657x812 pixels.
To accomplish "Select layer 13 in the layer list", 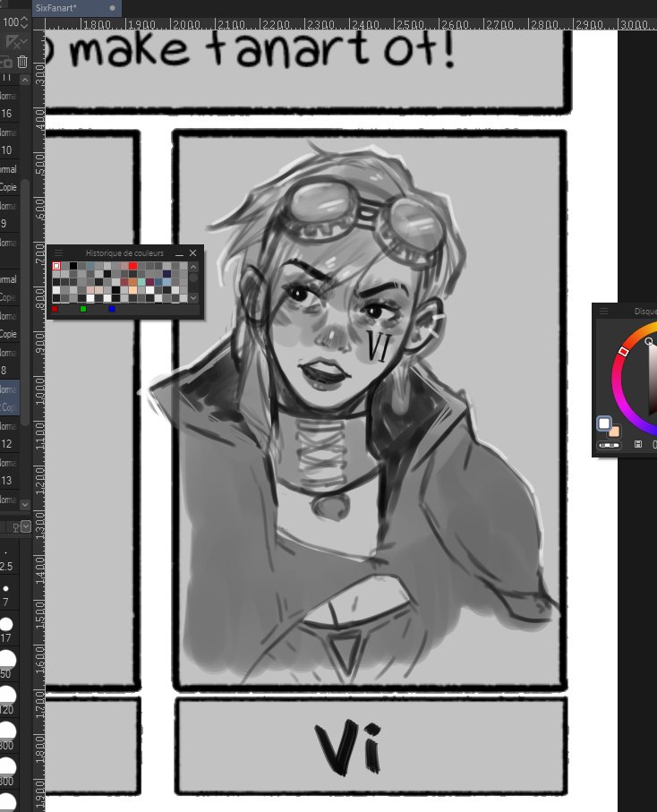I will tap(9, 472).
